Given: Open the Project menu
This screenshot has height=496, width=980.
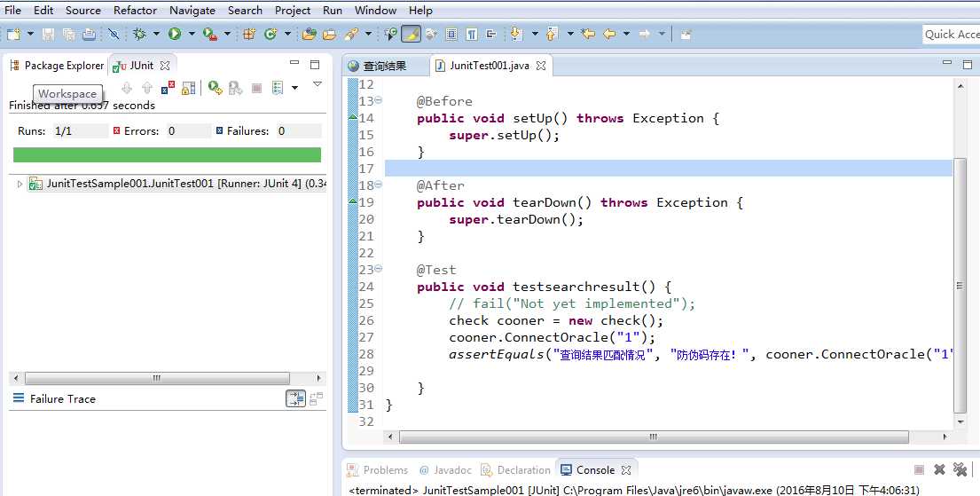Looking at the screenshot, I should coord(293,10).
